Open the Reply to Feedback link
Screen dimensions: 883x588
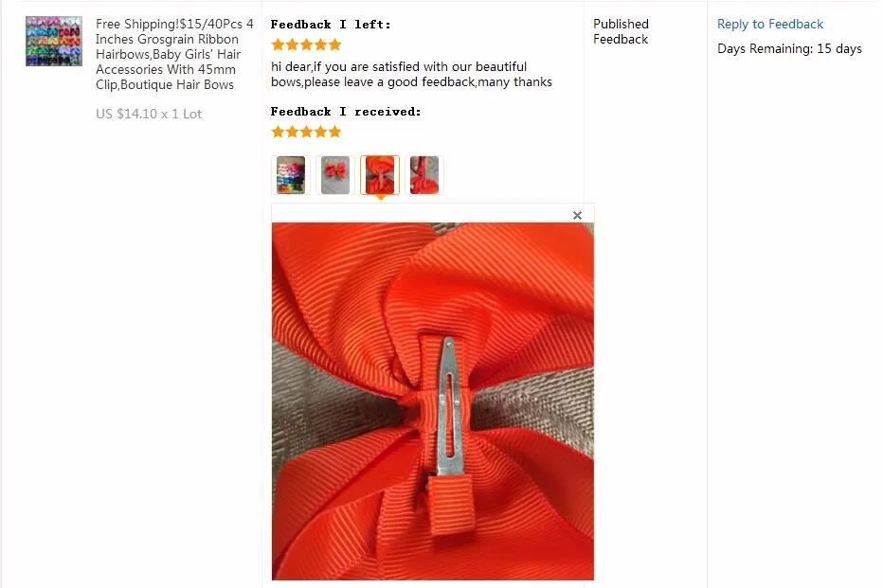[x=770, y=25]
